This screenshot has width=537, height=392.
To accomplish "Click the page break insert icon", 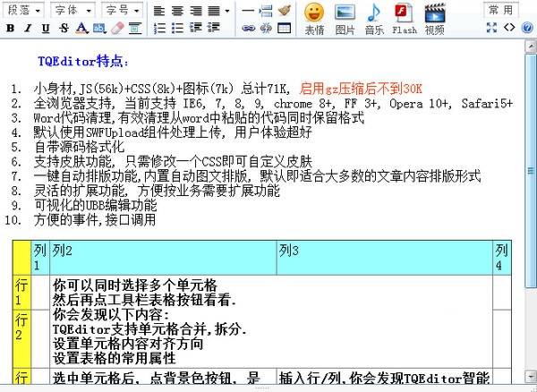I will [x=266, y=11].
